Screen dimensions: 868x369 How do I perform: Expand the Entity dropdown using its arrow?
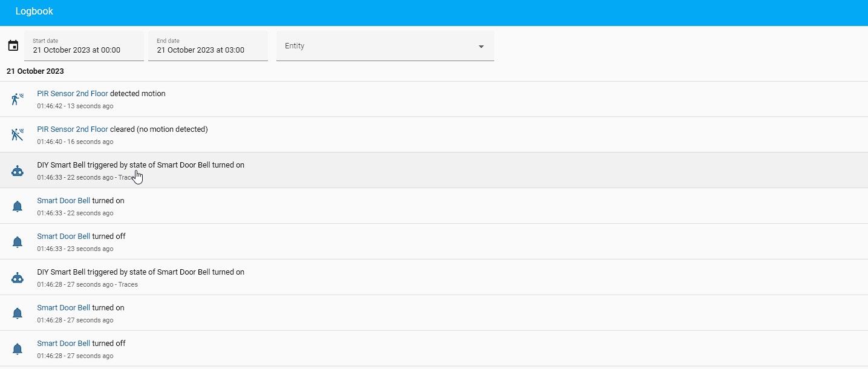pyautogui.click(x=481, y=45)
